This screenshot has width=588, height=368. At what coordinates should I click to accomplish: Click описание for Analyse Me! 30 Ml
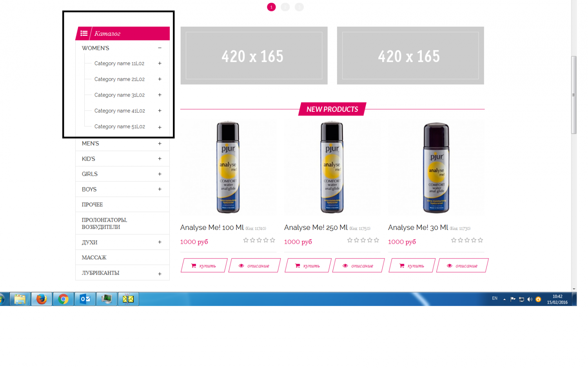point(463,265)
